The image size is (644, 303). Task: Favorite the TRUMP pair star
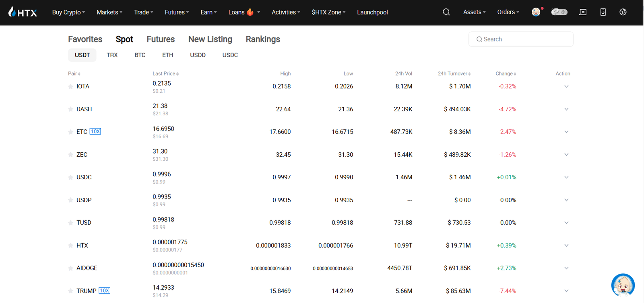(71, 291)
